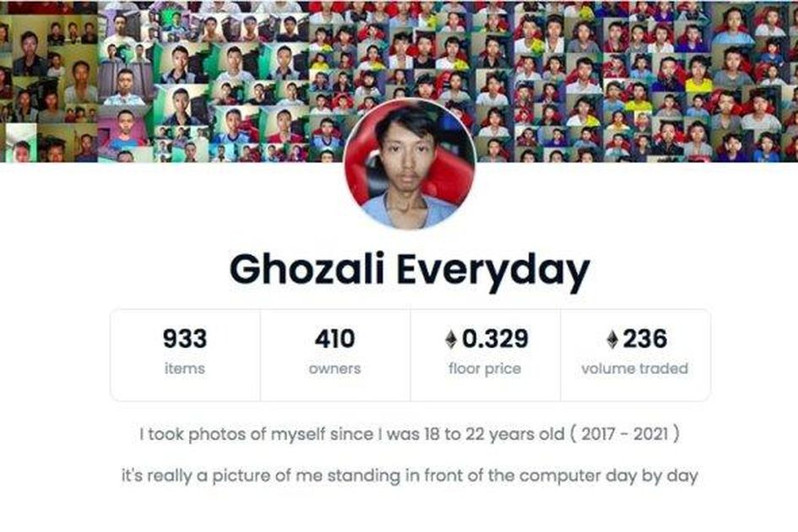The image size is (798, 532).
Task: Click the 236 volume value
Action: (645, 339)
